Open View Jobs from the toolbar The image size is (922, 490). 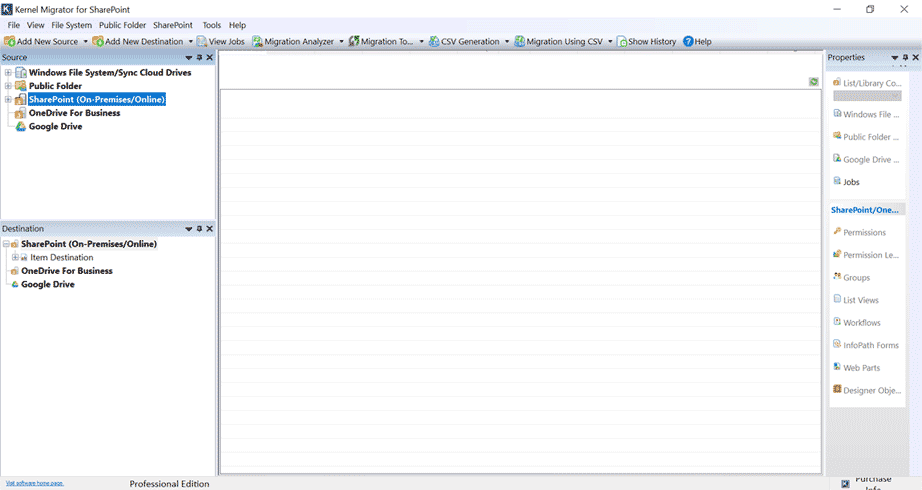click(221, 42)
